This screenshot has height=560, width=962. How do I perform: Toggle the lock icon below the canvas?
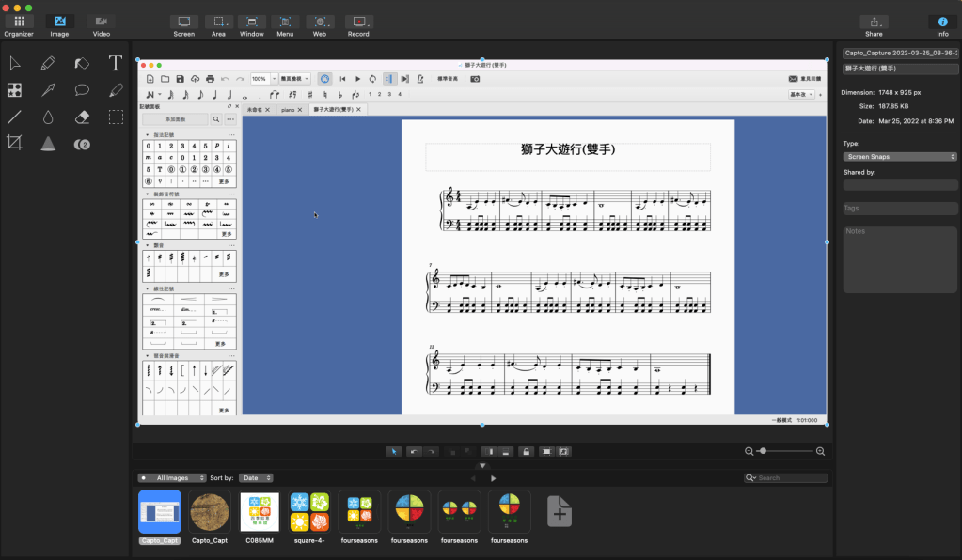[525, 452]
